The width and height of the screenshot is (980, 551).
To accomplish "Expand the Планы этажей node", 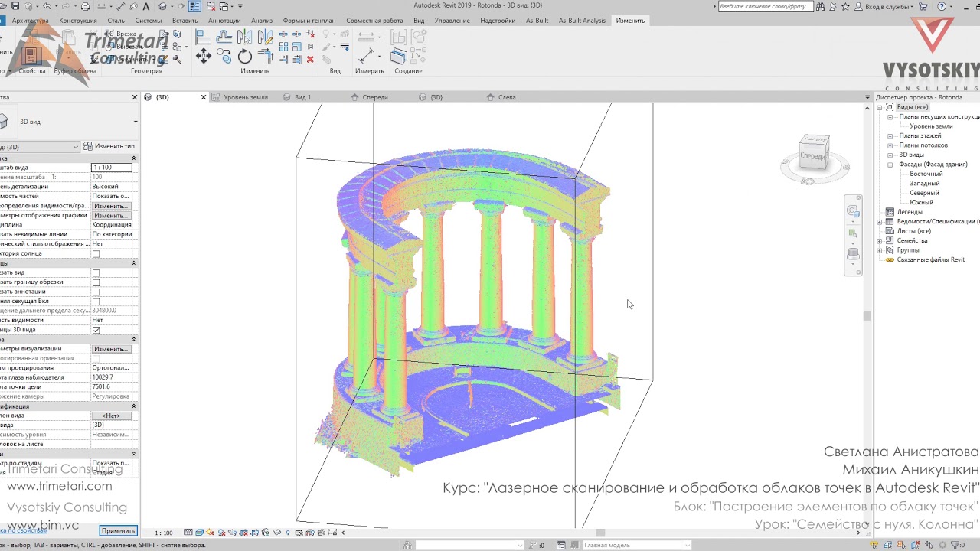I will click(x=890, y=136).
